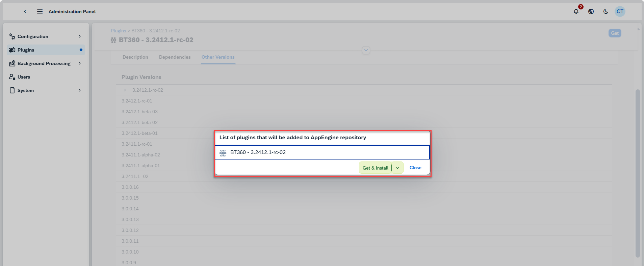The height and width of the screenshot is (266, 644).
Task: Click the Plugins breadcrumb link
Action: coord(118,30)
